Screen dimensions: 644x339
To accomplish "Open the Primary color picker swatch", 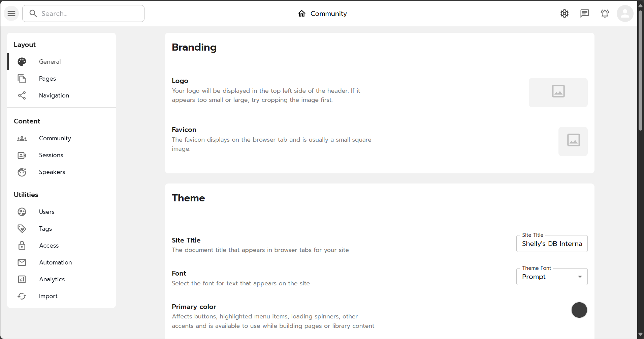I will click(x=579, y=310).
